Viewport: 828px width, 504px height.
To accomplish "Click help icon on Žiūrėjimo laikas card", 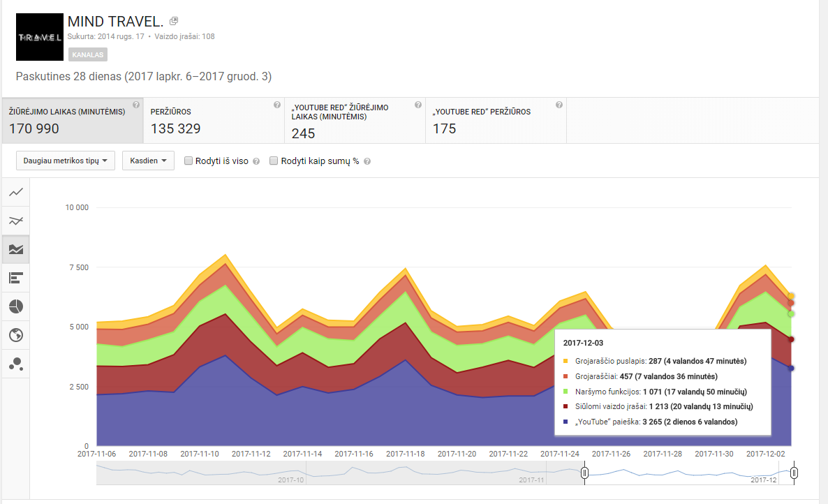I will click(x=136, y=105).
